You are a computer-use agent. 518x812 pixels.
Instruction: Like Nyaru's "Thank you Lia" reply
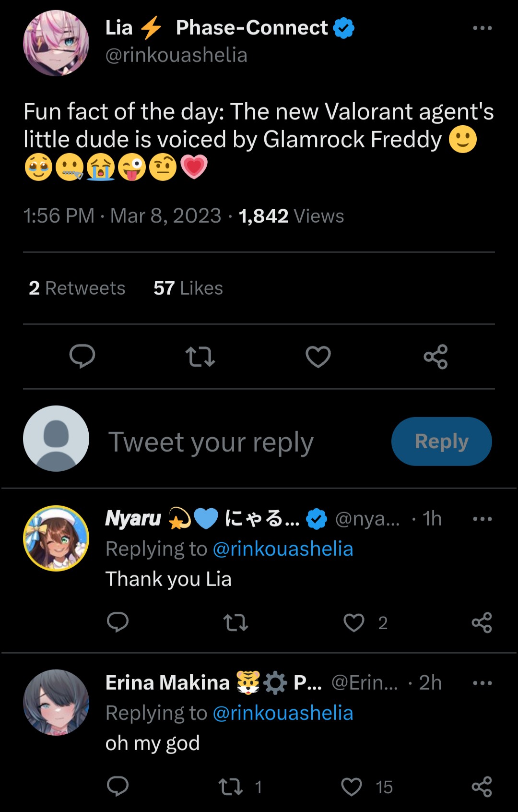coord(354,622)
